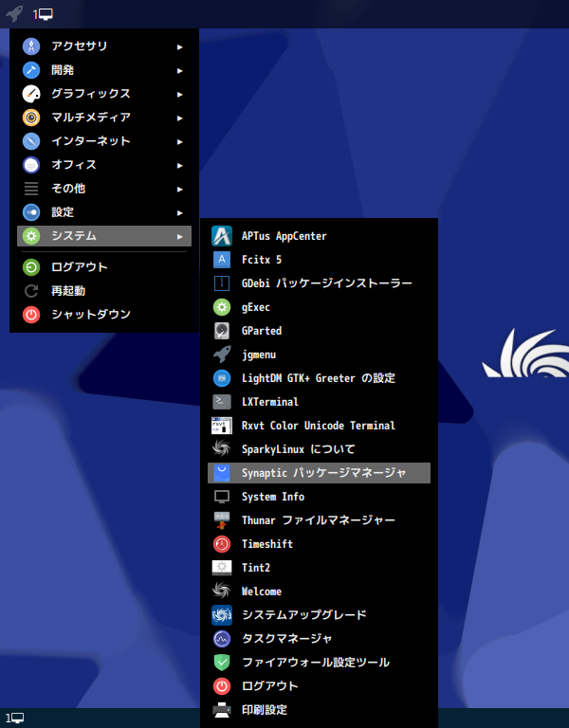Click the LightDM GTK+ Greeter icon
This screenshot has height=728, width=569.
point(222,378)
